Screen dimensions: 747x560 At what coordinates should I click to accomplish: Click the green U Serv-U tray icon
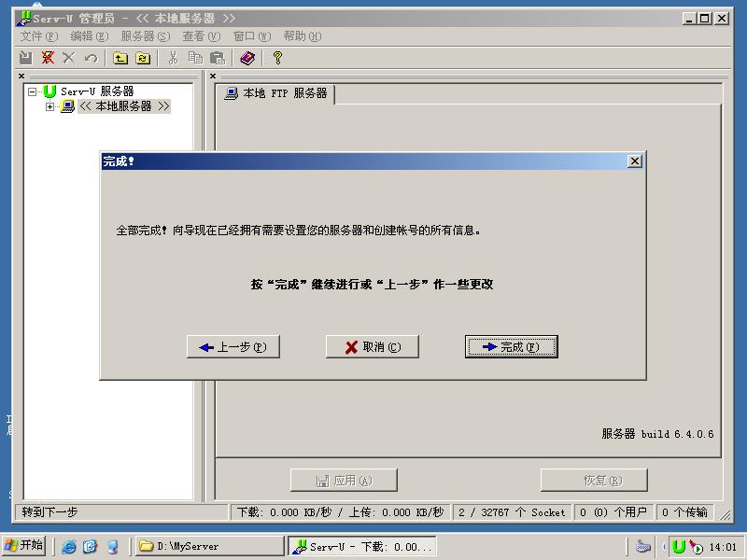[679, 547]
